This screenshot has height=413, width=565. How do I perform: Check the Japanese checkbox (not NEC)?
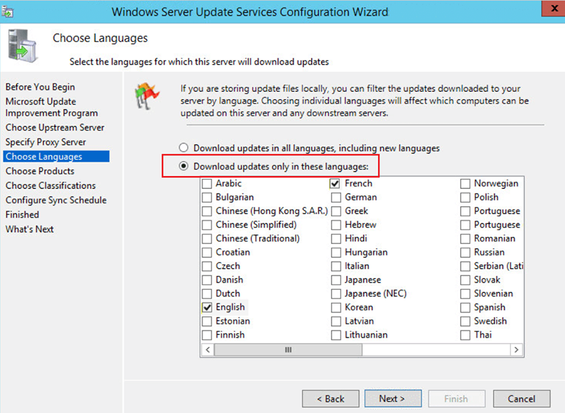tap(336, 280)
